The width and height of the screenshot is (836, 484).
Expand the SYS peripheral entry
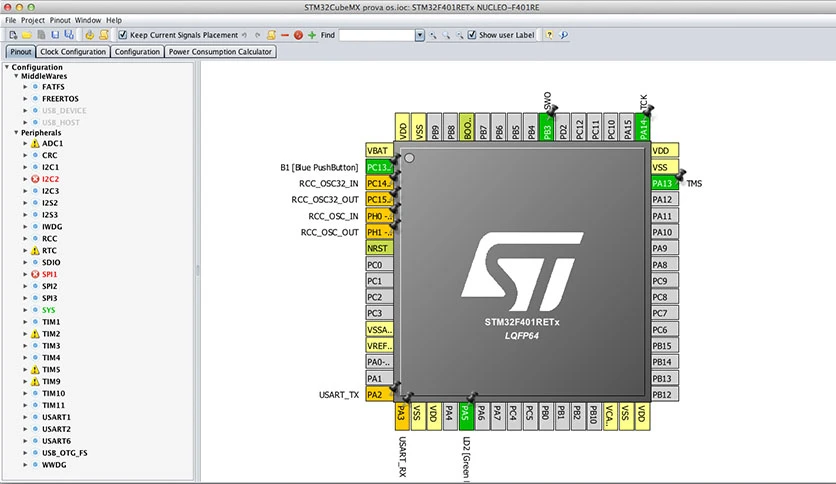[25, 310]
